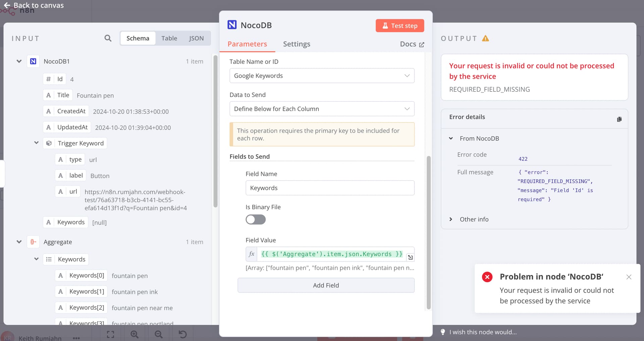Expand the Other info section
644x341 pixels.
point(451,219)
